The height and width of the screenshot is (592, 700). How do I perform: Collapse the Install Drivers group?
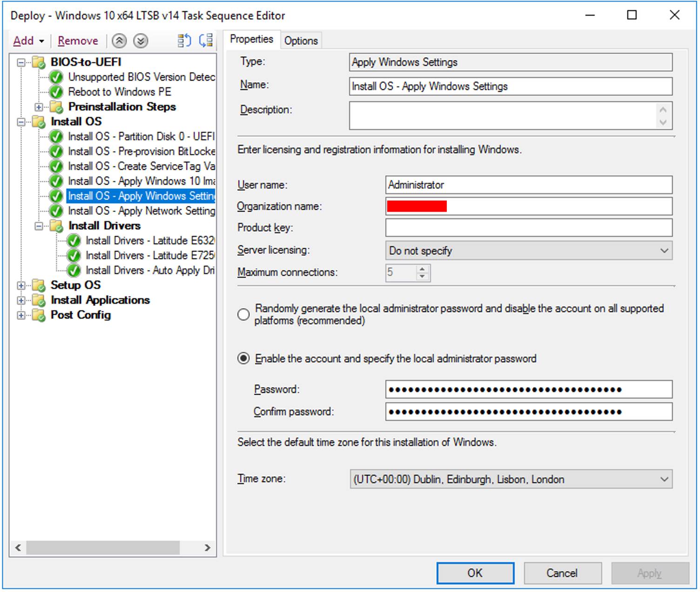pyautogui.click(x=39, y=226)
